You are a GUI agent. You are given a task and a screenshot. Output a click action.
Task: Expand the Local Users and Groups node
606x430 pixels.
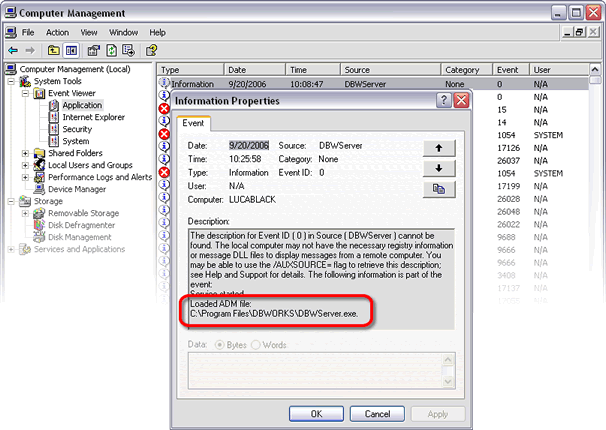click(26, 165)
